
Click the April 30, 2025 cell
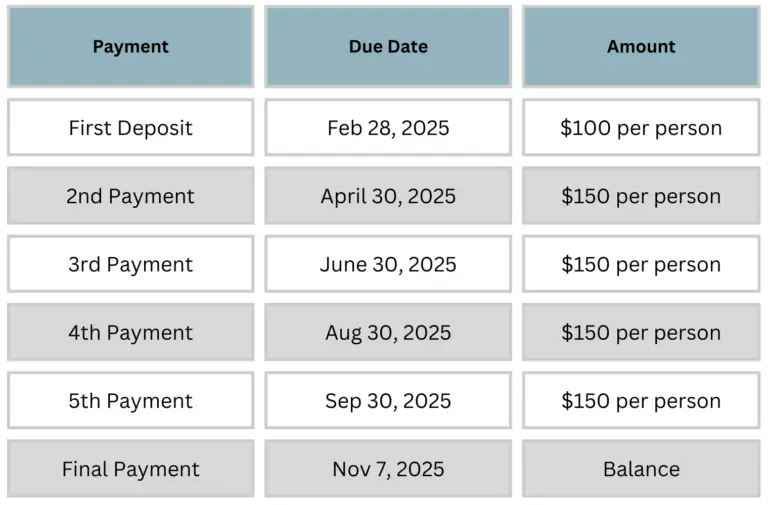388,196
